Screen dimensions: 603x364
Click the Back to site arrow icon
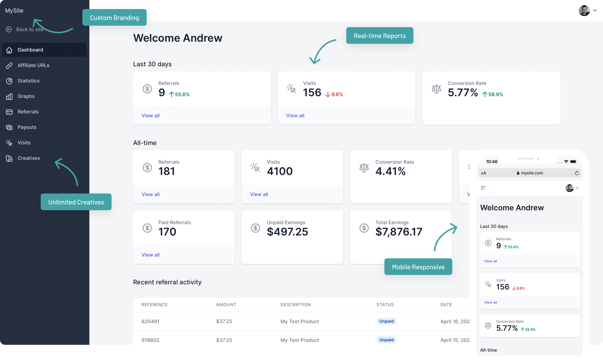[x=9, y=29]
